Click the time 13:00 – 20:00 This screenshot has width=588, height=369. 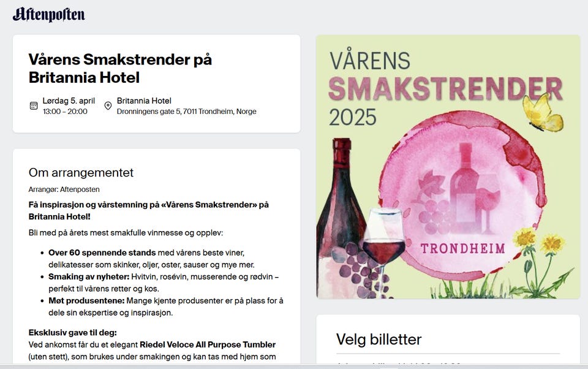click(x=65, y=112)
